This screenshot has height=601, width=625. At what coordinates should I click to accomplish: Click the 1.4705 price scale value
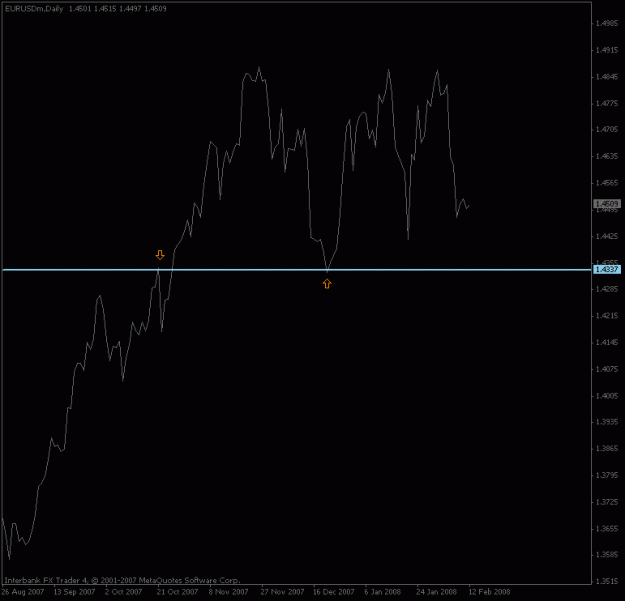coord(607,130)
